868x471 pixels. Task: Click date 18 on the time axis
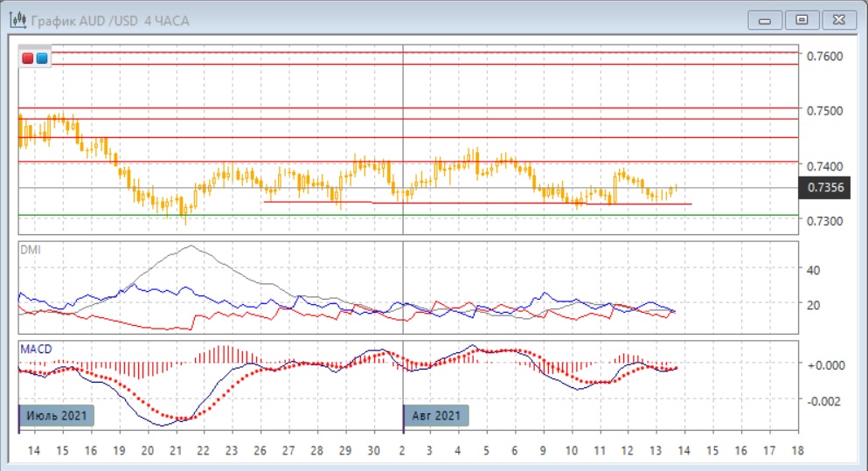pos(795,450)
